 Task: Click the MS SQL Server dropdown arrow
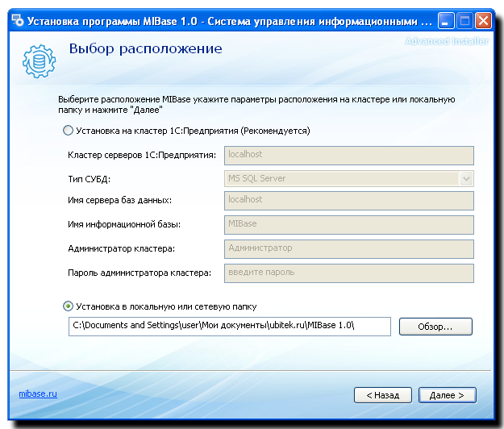[466, 179]
